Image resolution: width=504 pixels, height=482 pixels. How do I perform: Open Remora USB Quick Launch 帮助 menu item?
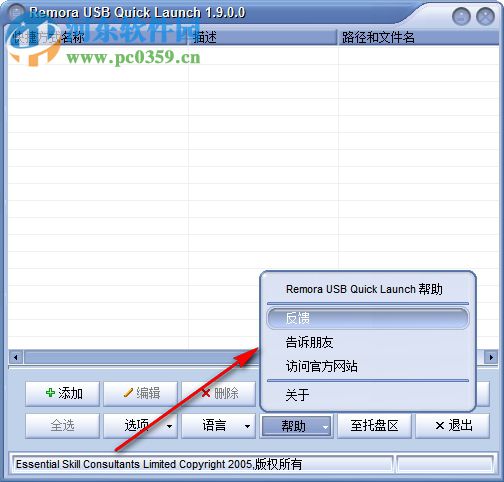pyautogui.click(x=368, y=289)
